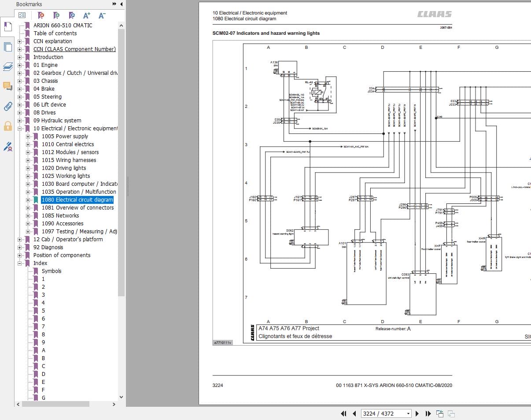Decrease bookmark text size with A-
This screenshot has width=531, height=420.
[102, 15]
